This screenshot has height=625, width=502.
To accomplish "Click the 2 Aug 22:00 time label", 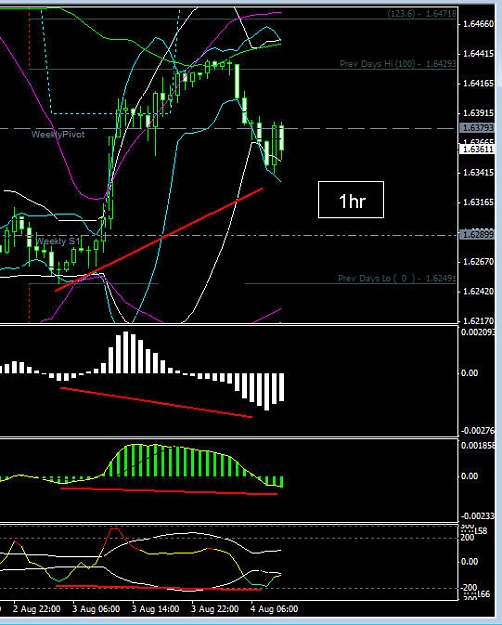I will point(37,609).
